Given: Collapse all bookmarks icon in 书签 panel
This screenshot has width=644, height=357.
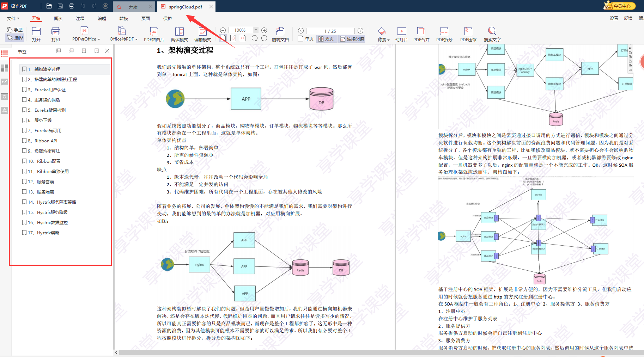Looking at the screenshot, I should tap(71, 51).
